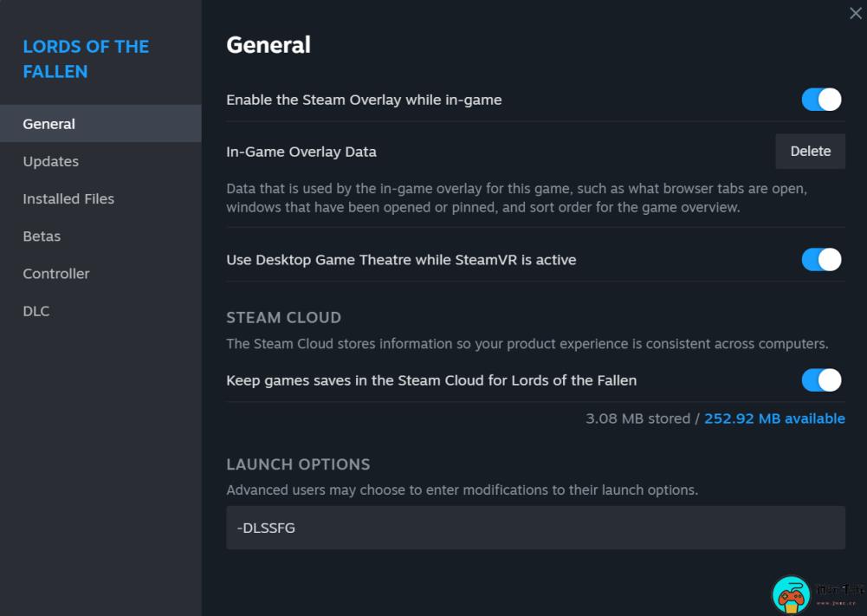Click the overlay data description paragraph
The width and height of the screenshot is (867, 616).
(x=516, y=198)
